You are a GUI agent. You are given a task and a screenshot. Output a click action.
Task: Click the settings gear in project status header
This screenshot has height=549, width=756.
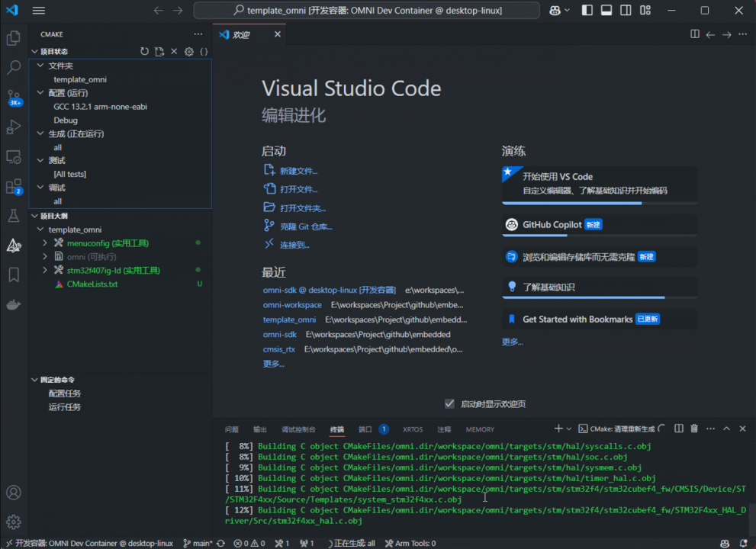pos(189,51)
